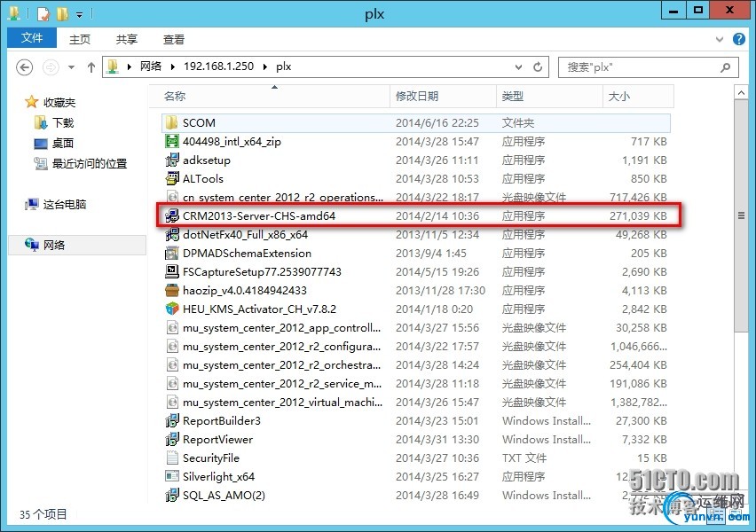Click the search magnifier icon
This screenshot has width=756, height=532.
pyautogui.click(x=725, y=67)
